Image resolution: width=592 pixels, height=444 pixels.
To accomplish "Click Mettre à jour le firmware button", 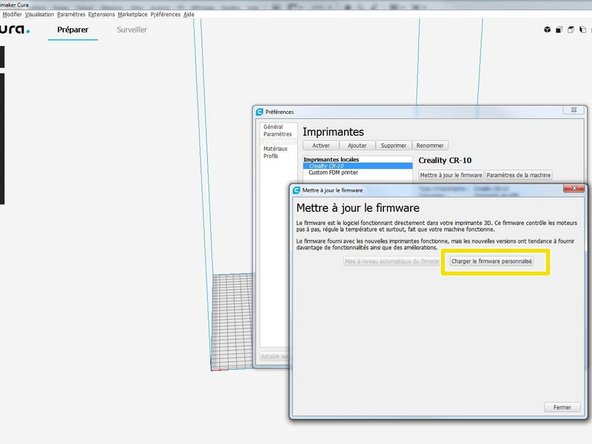I will tap(451, 175).
